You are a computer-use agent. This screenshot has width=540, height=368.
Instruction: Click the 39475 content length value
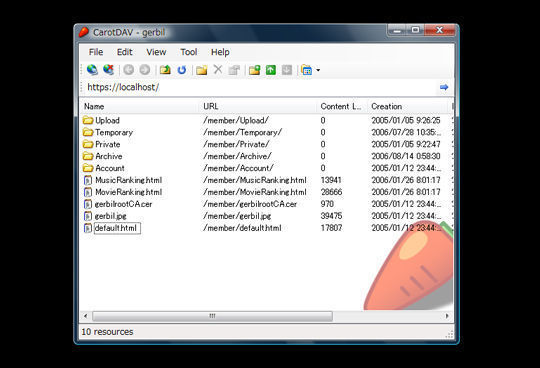coord(331,216)
